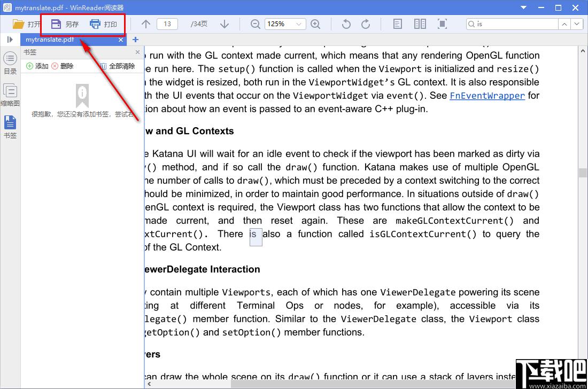This screenshot has height=389, width=588.
Task: Go to next page with down arrow
Action: [225, 24]
